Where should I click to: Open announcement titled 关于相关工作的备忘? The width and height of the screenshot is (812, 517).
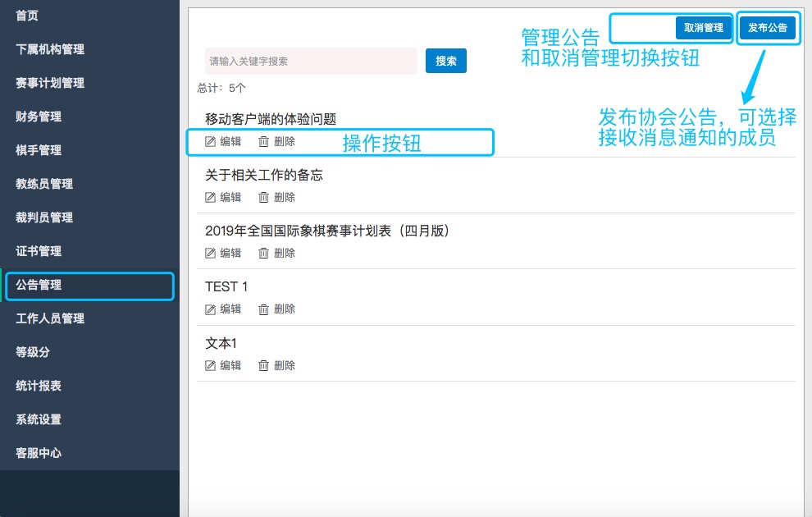263,175
